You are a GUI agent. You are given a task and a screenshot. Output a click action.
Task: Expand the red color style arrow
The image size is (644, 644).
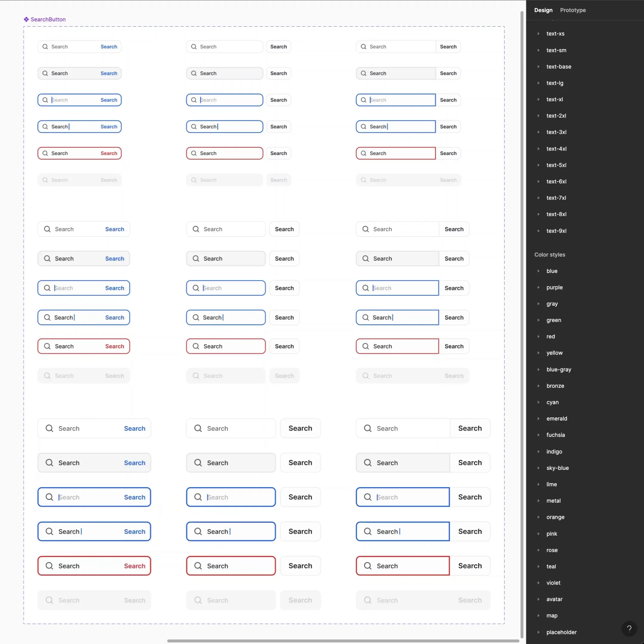click(538, 336)
